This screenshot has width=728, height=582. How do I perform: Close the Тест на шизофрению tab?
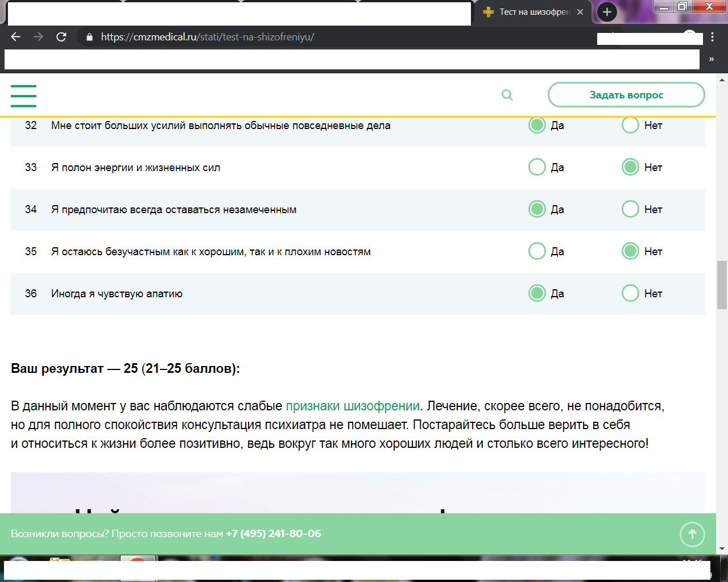[x=580, y=12]
